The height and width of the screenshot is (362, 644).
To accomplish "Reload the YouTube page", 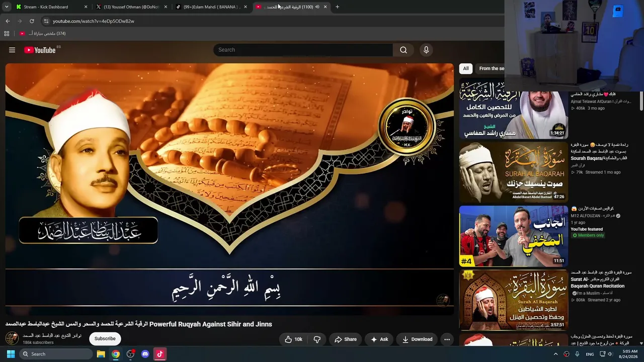I will (x=32, y=21).
